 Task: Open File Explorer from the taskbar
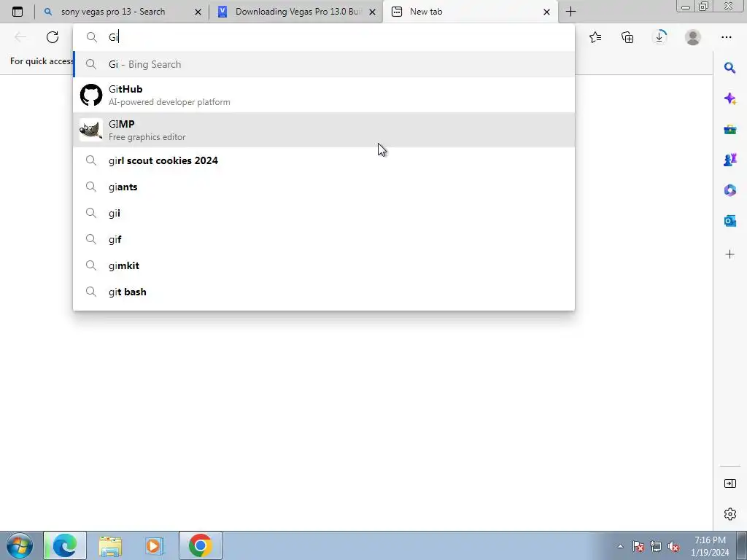(x=110, y=545)
